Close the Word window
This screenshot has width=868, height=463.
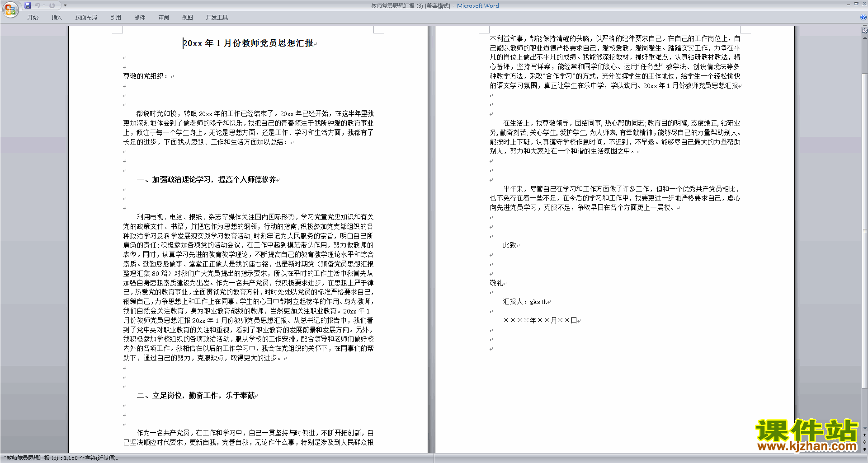864,4
